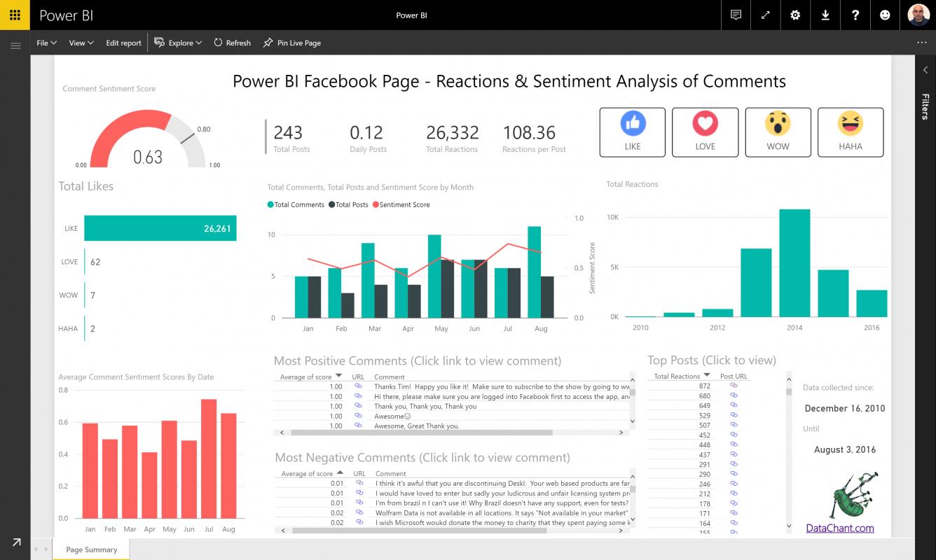Viewport: 936px width, 560px height.
Task: Click the December 16, 2010 date
Action: point(845,408)
